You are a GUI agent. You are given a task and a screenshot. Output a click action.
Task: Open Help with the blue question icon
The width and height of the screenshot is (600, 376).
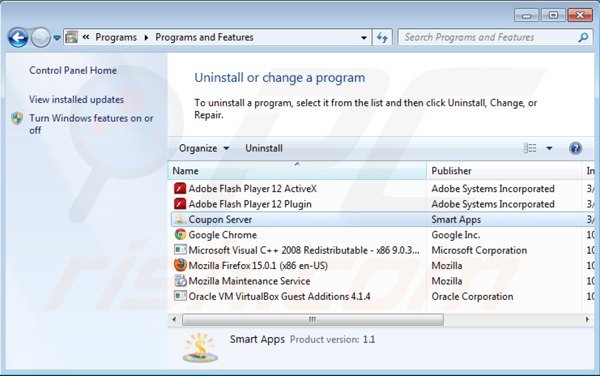[x=575, y=148]
